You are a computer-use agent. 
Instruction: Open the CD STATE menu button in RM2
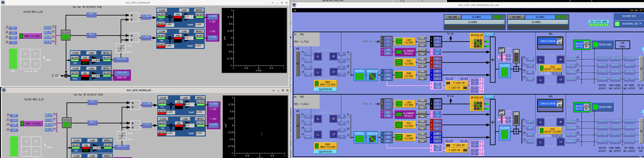coord(560,136)
